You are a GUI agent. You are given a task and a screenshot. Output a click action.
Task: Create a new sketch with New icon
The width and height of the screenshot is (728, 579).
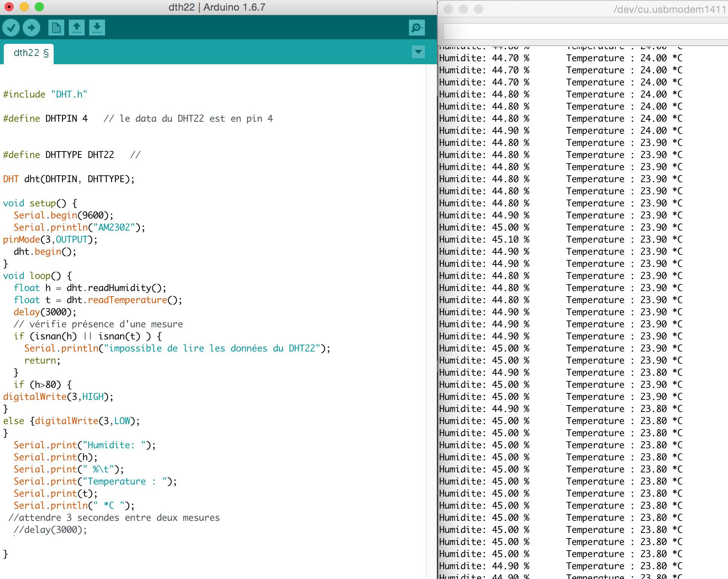56,28
